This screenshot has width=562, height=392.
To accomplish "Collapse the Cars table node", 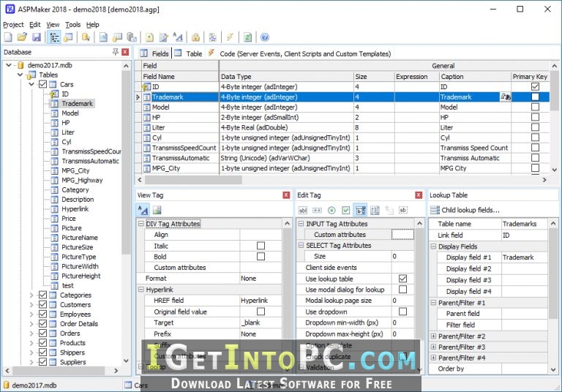I will (31, 84).
